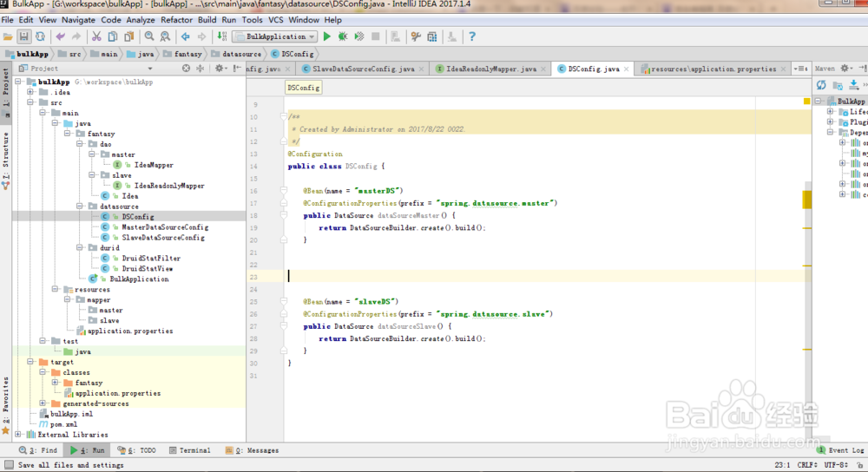Run with Coverage icon
868x472 pixels.
[x=359, y=36]
